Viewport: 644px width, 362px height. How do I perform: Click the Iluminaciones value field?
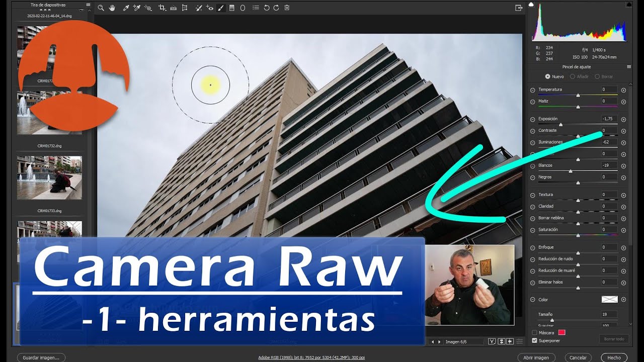[609, 142]
